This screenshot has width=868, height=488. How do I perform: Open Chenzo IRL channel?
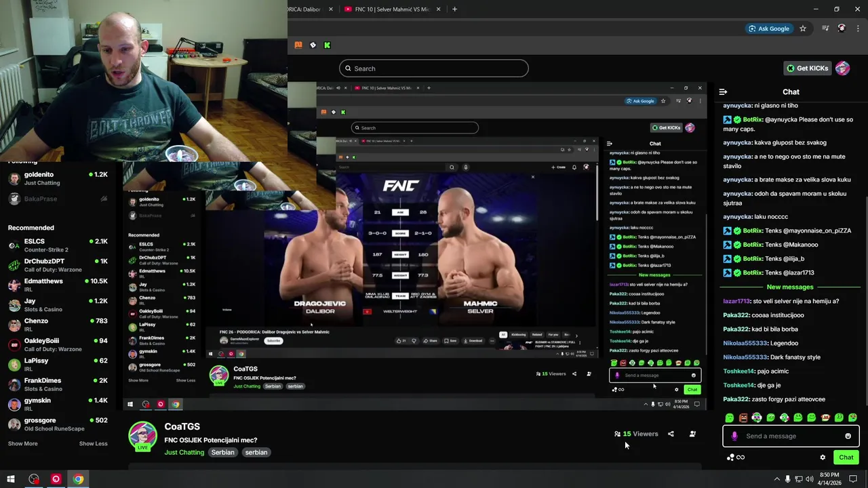point(58,325)
